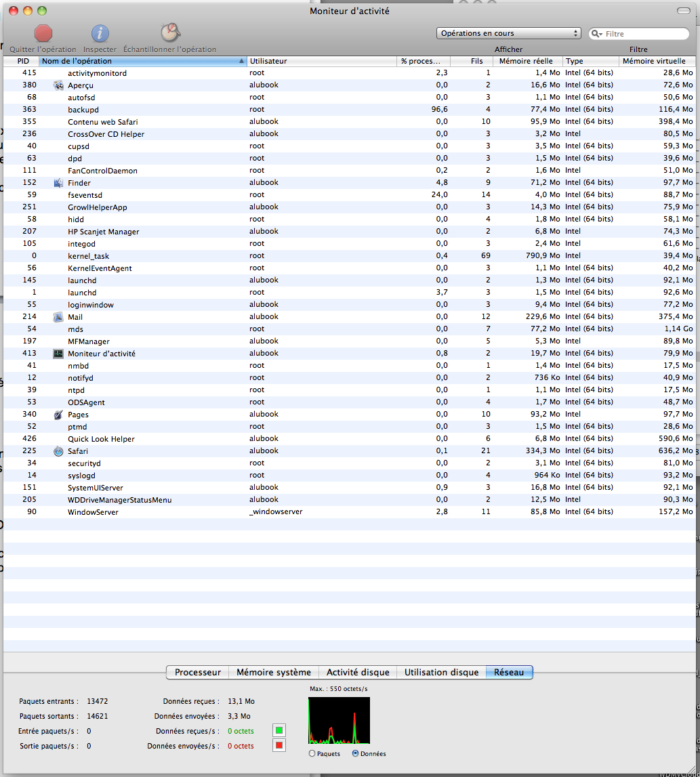Select the hidd process row

[x=350, y=219]
